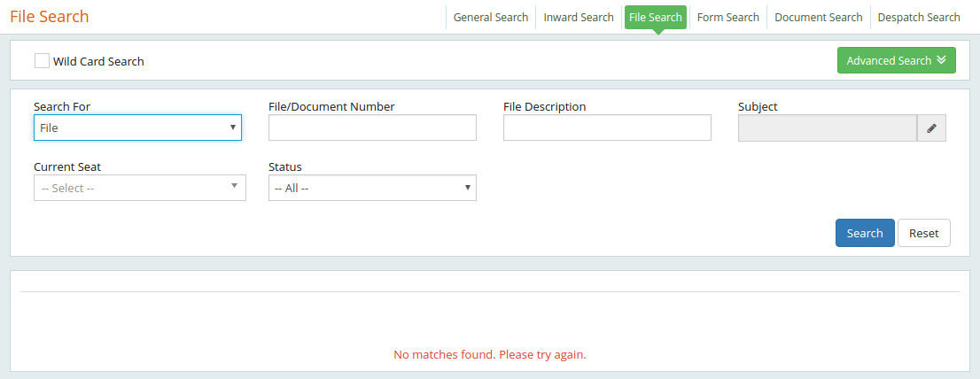Click the Wild Card Search label text

(x=98, y=61)
